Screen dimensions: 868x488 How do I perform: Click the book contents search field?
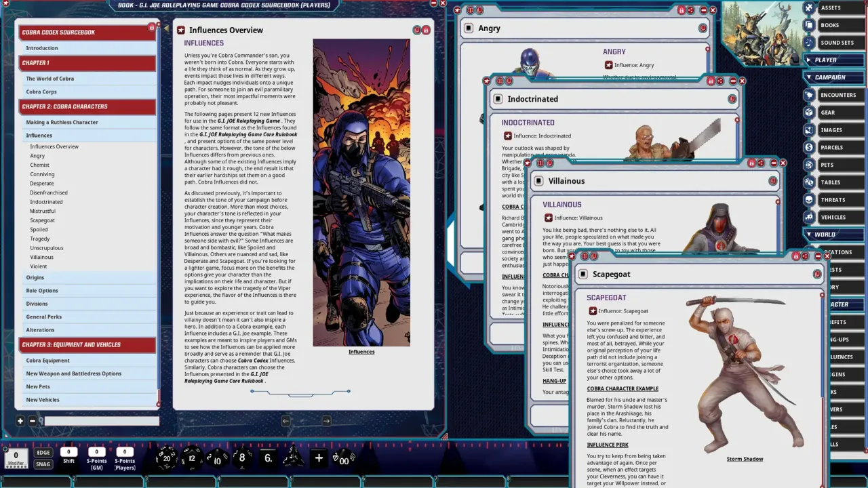101,421
